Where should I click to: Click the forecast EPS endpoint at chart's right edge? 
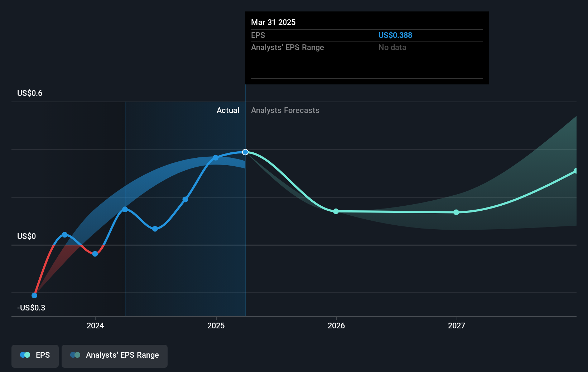tap(575, 171)
